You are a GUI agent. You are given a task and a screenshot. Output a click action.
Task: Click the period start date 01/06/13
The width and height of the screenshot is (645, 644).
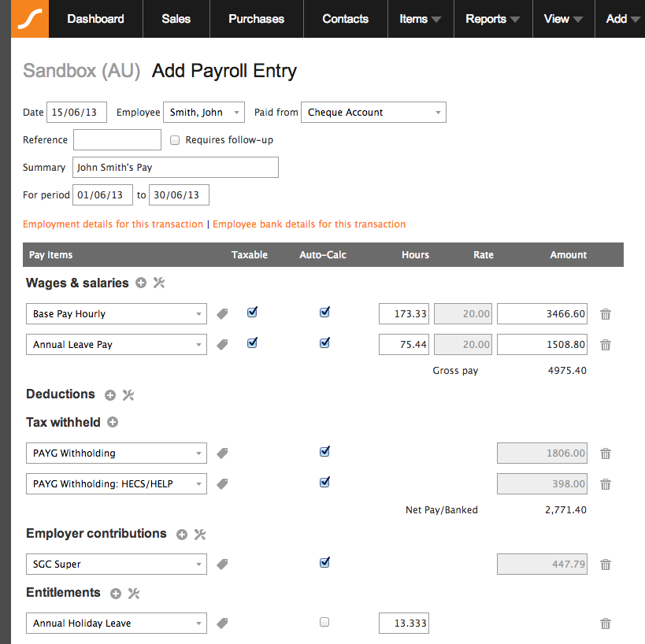click(x=102, y=195)
